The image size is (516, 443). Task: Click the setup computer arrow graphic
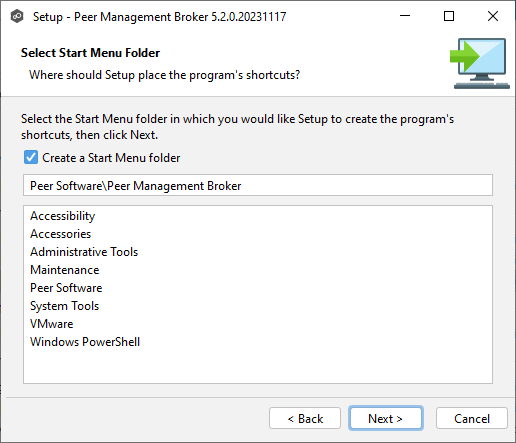pos(480,63)
